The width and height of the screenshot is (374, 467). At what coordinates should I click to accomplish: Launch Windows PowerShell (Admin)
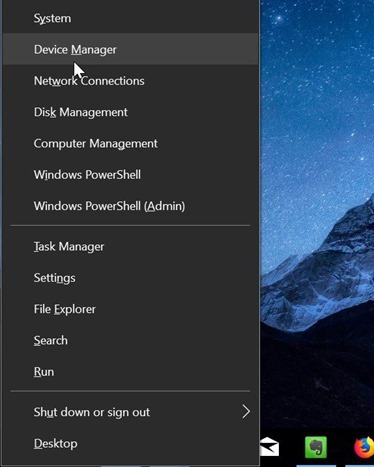tap(131, 206)
